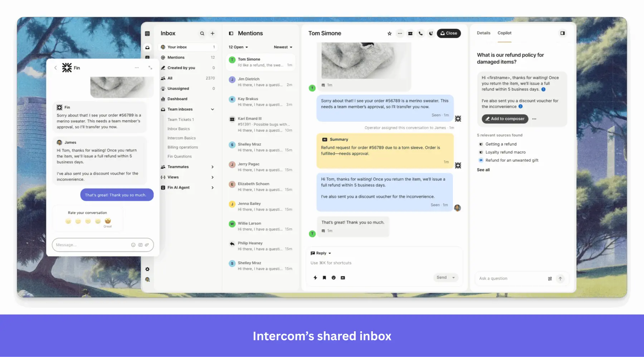Click See all relevant sources

point(483,170)
